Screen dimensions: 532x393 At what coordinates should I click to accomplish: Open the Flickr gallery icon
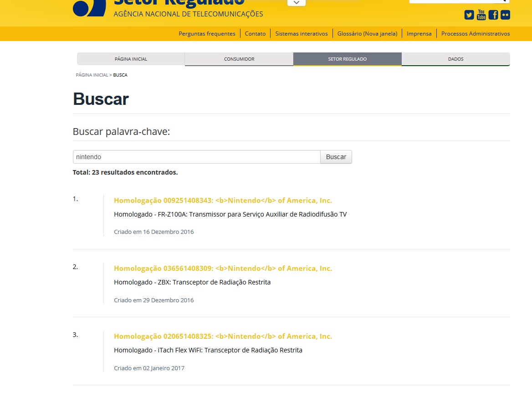pos(505,15)
